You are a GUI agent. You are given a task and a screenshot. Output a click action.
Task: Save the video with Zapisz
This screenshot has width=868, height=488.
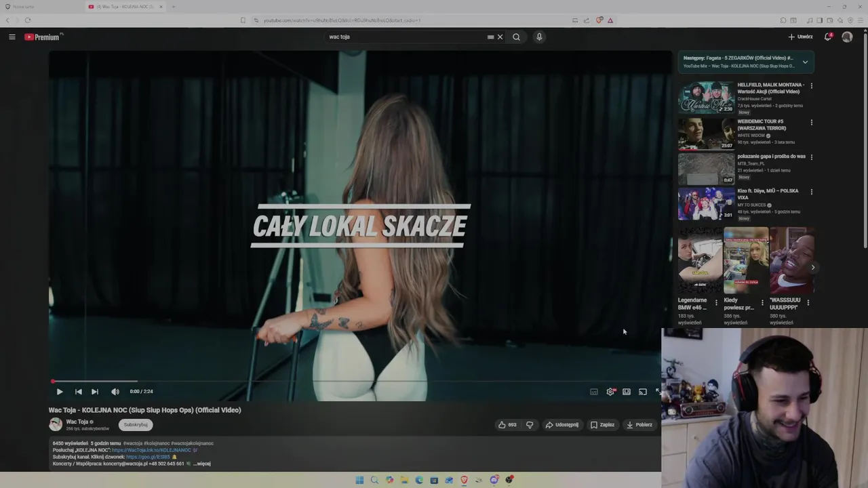tap(602, 425)
